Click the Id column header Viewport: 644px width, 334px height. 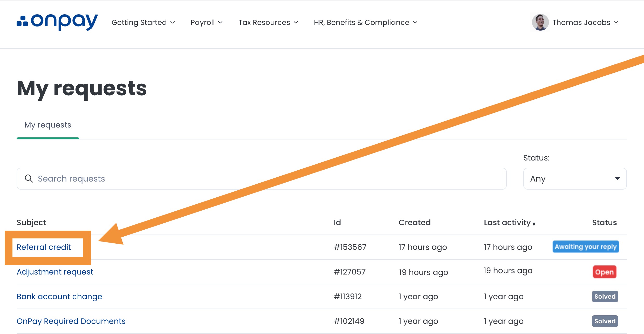pos(337,223)
